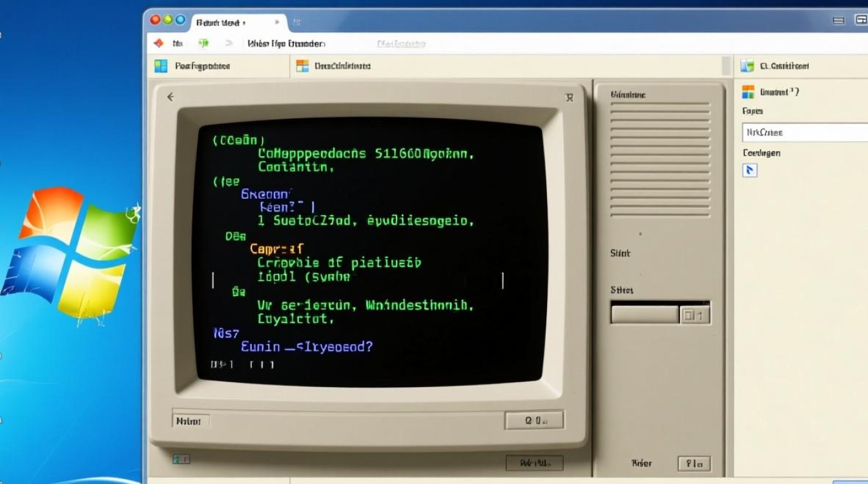
Task: Click the dark button below the monitor
Action: tap(533, 463)
